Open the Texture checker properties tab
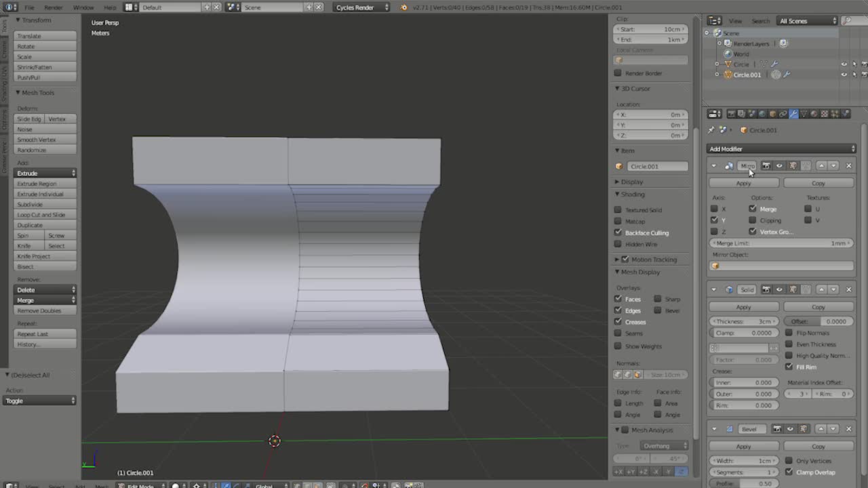 point(825,114)
